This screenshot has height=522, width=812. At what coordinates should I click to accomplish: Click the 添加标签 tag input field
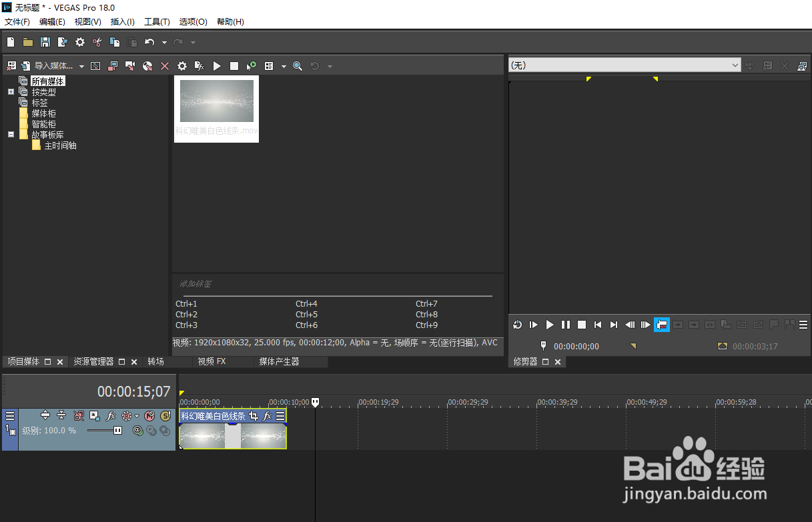click(x=335, y=284)
